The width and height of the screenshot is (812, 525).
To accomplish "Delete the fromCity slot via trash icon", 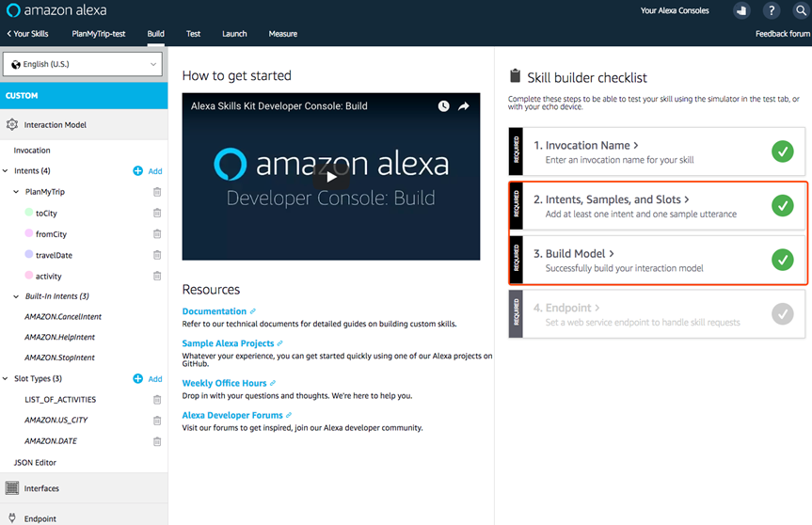I will click(157, 233).
